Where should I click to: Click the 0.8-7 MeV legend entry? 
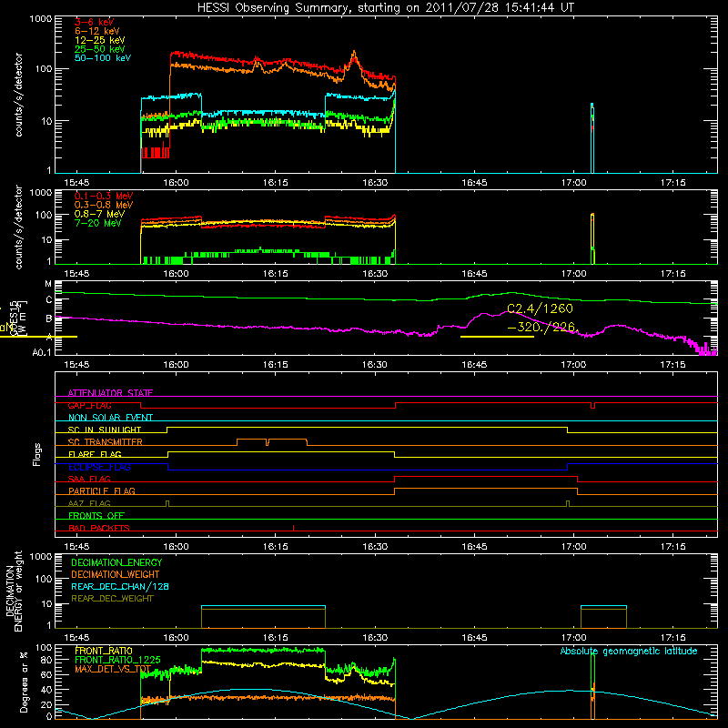pyautogui.click(x=100, y=214)
